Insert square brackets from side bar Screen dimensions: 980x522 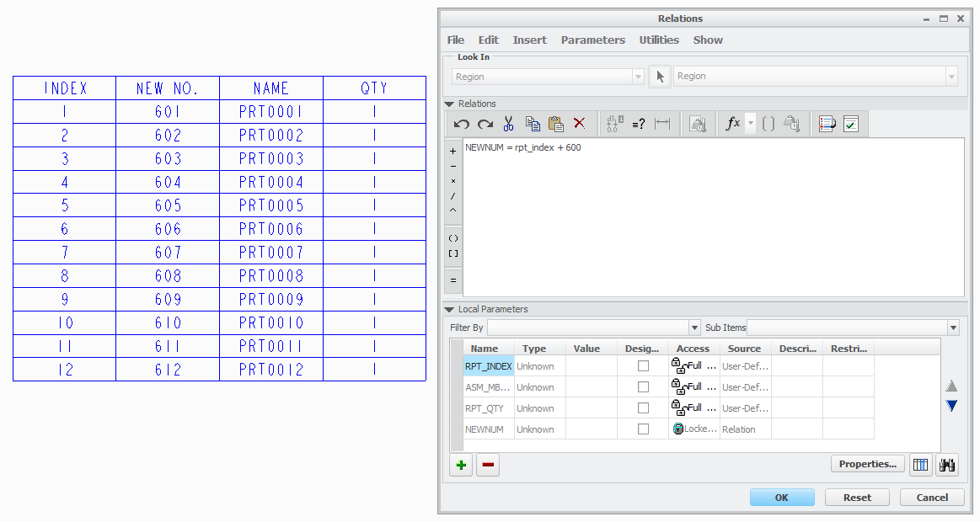click(453, 253)
